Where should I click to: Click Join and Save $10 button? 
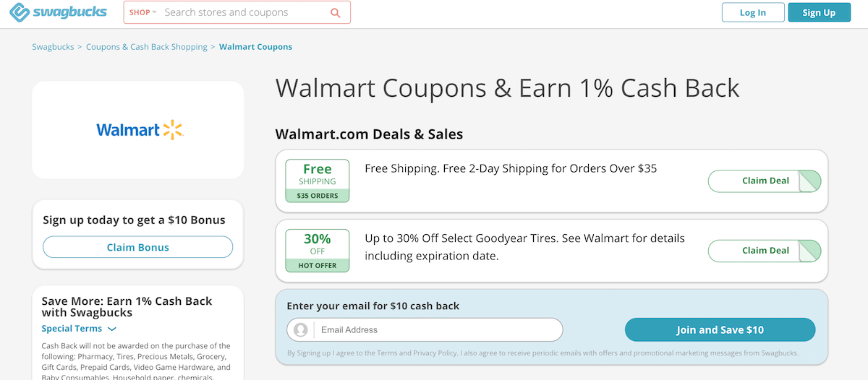click(720, 329)
